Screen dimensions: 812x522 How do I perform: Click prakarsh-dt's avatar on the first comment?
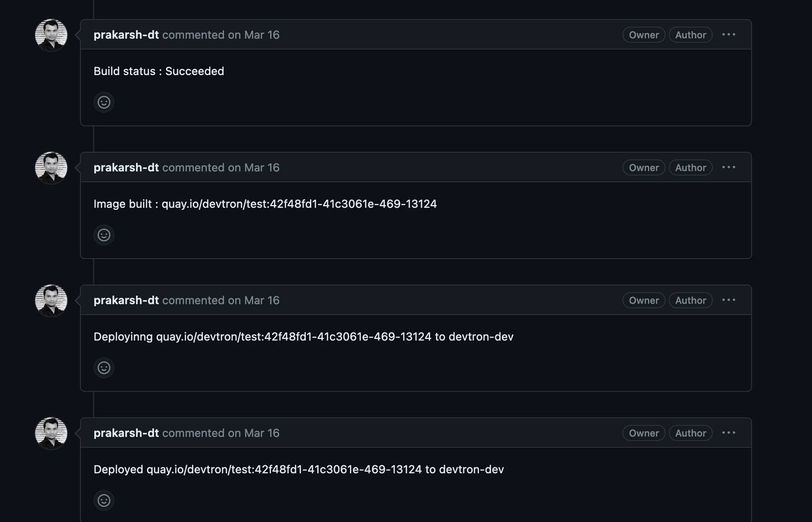(51, 34)
